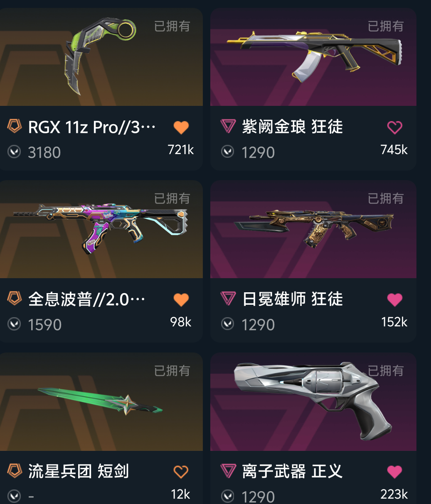Click the 已拥有 label on the 离子武器 card
Screen dimensions: 431x504
386,371
